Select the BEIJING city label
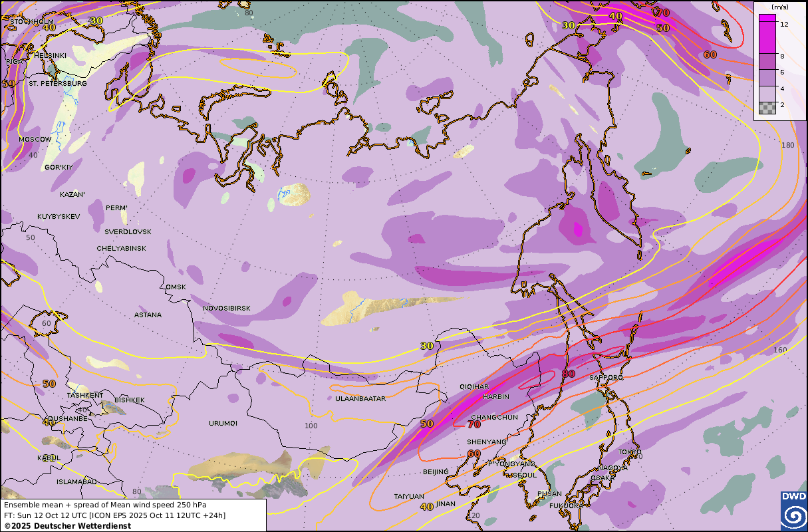Image resolution: width=808 pixels, height=532 pixels. tap(436, 471)
